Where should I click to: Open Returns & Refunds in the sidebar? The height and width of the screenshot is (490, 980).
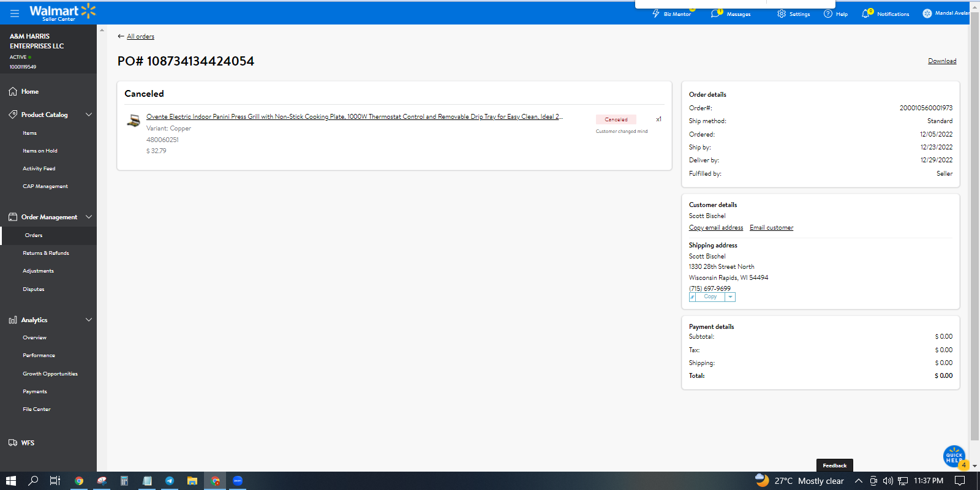pyautogui.click(x=46, y=253)
